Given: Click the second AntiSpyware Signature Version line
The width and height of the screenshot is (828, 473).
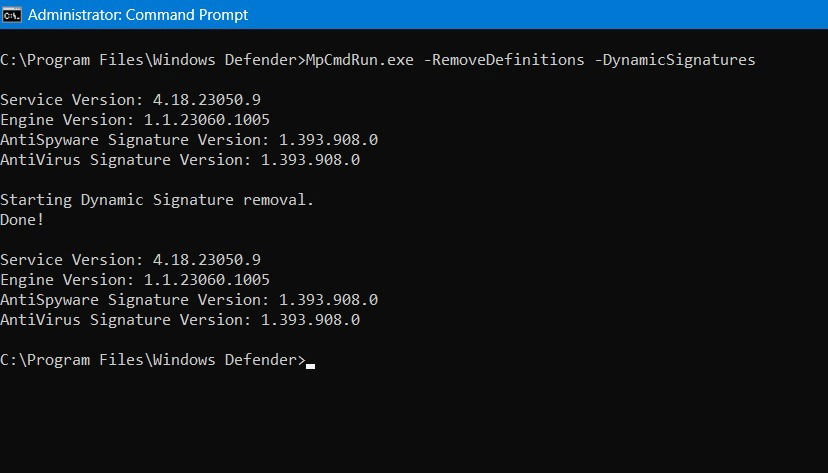Looking at the screenshot, I should pyautogui.click(x=189, y=300).
